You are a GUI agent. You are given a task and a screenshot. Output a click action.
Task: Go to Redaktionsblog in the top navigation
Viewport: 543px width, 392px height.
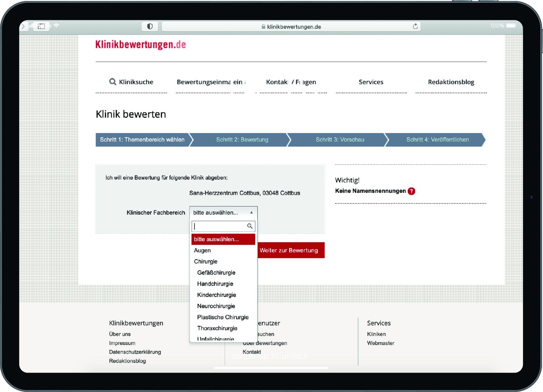tap(451, 82)
